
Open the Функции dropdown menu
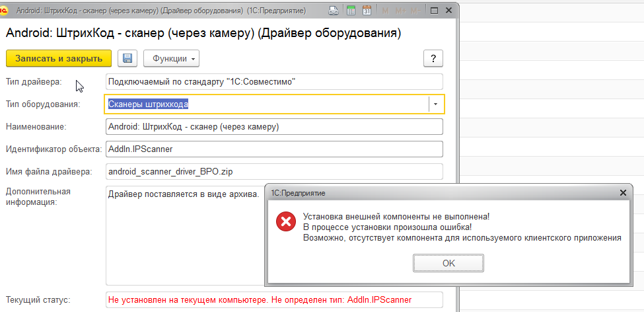point(171,58)
